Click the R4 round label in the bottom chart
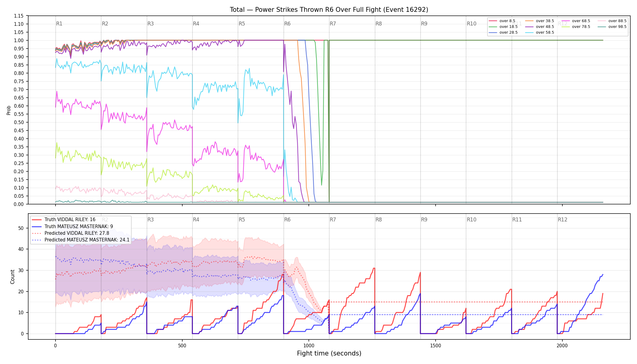The height and width of the screenshot is (364, 637). [196, 220]
